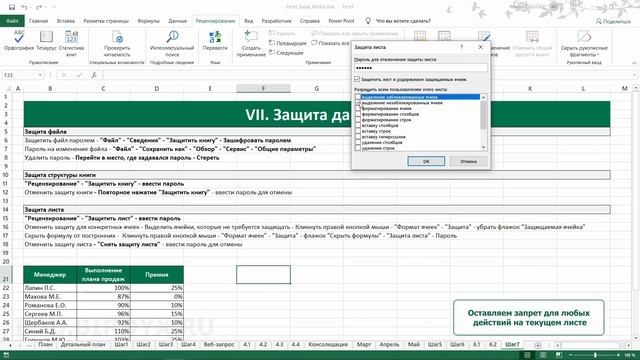Viewport: 640px width, 360px height.
Task: Click Скрыть рукописные фрагменты icon
Action: [584, 37]
